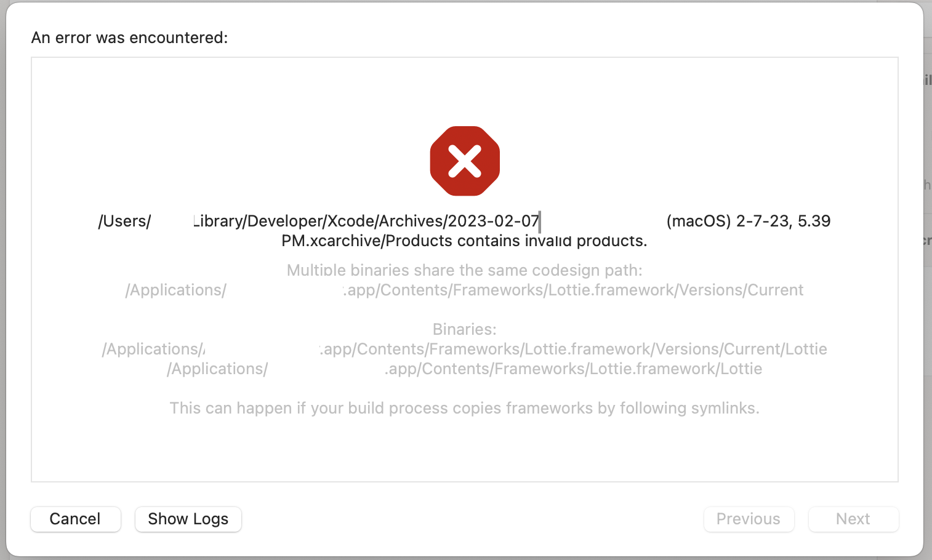Click the '2023-02-07' date in the archive path

click(492, 220)
